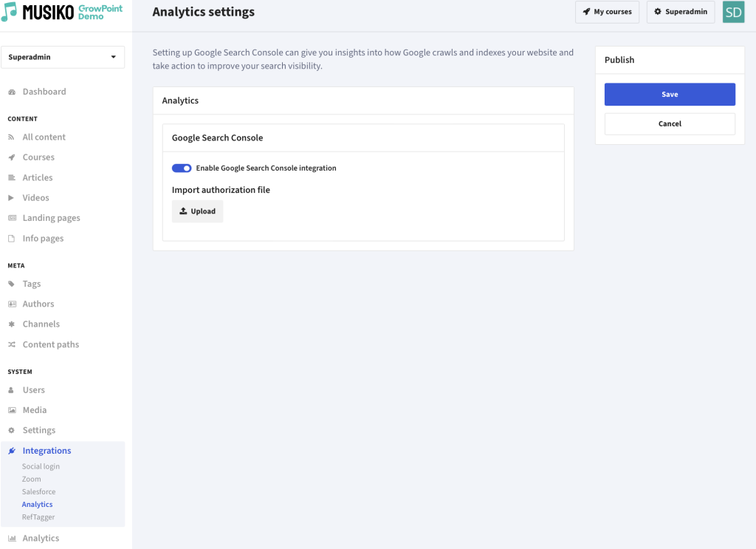Click the Courses rocket icon in sidebar
This screenshot has width=756, height=549.
point(12,157)
